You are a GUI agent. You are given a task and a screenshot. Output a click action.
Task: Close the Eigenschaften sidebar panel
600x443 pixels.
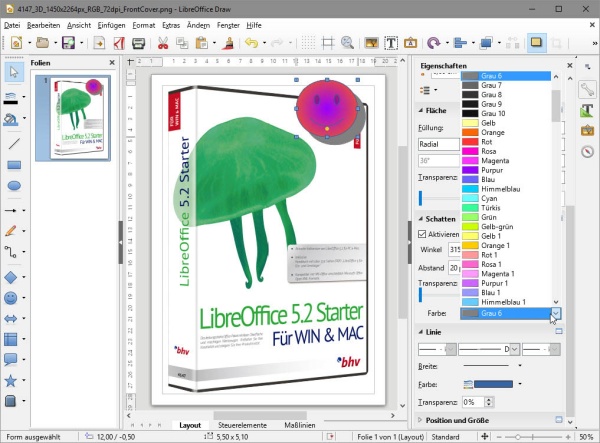pyautogui.click(x=570, y=65)
